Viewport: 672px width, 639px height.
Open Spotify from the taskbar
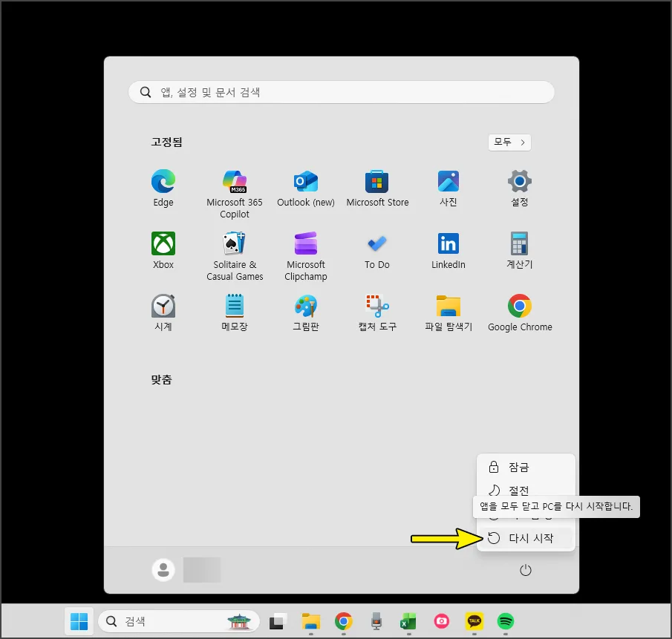tap(506, 621)
